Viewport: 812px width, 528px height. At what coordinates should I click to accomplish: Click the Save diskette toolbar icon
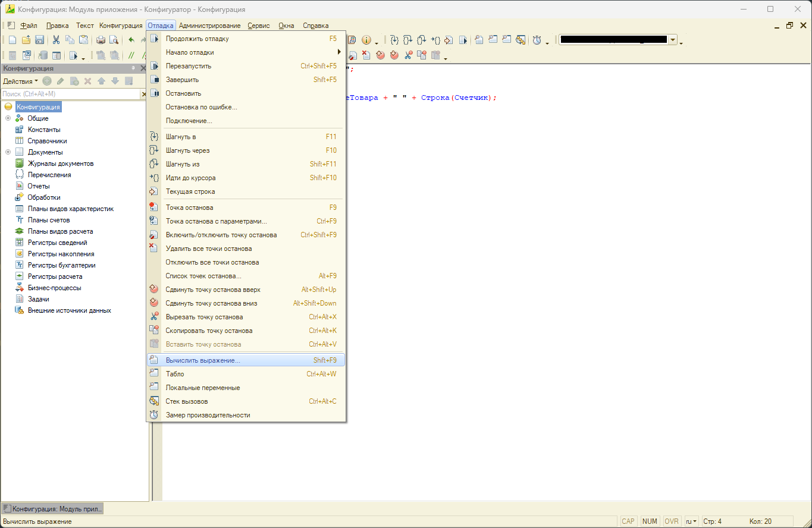pyautogui.click(x=39, y=40)
